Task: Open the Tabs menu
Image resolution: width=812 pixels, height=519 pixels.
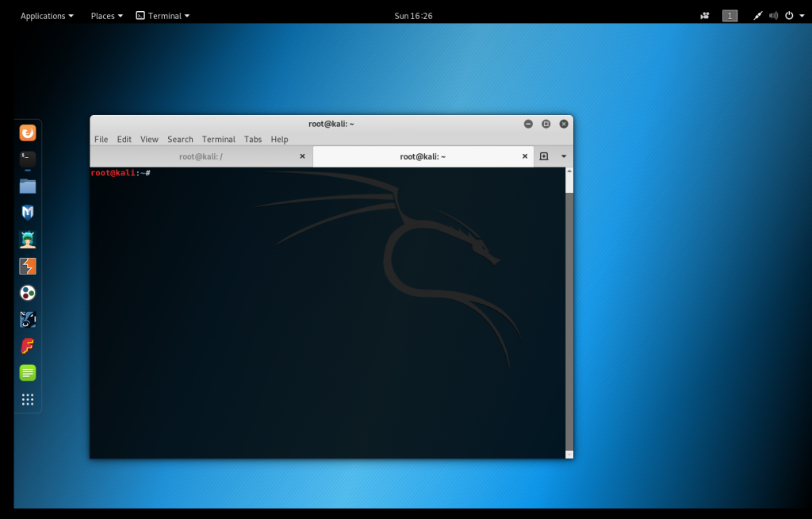Action: click(253, 139)
